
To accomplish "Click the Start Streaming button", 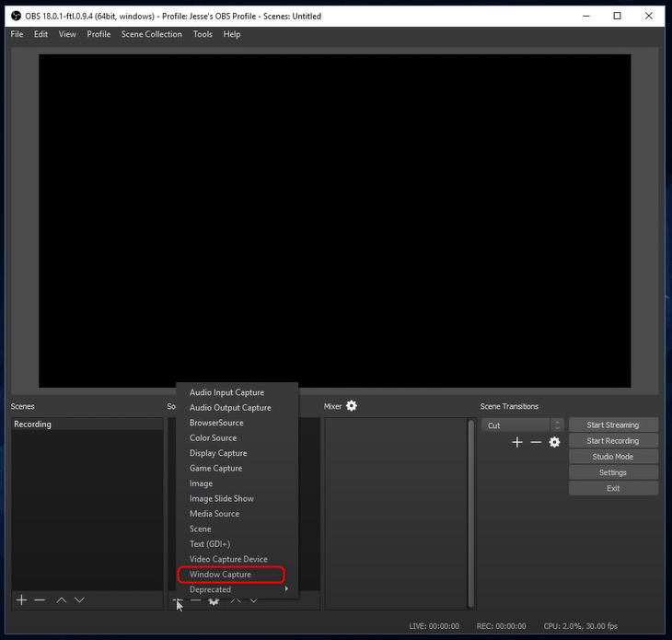I will tap(613, 425).
